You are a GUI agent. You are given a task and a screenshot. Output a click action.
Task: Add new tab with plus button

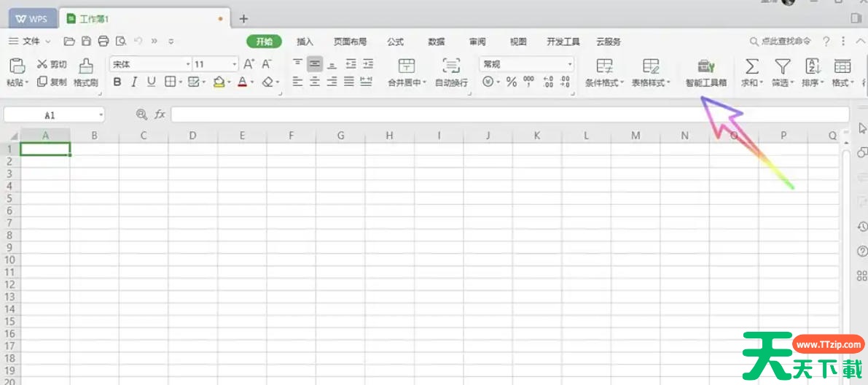[243, 19]
